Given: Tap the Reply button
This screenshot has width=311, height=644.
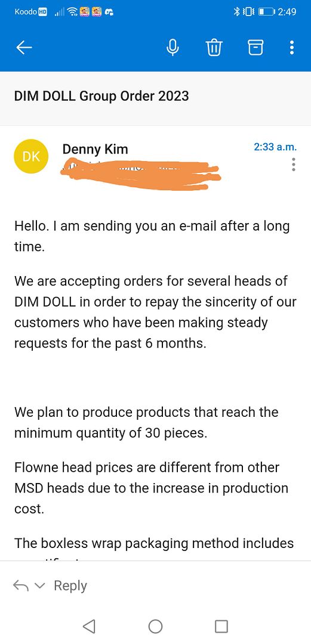Looking at the screenshot, I should [x=70, y=586].
